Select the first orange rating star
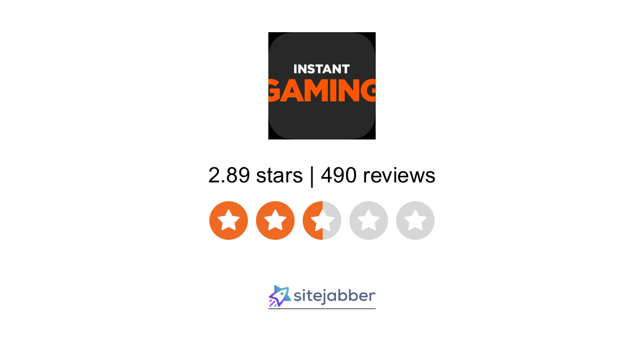 pos(229,221)
